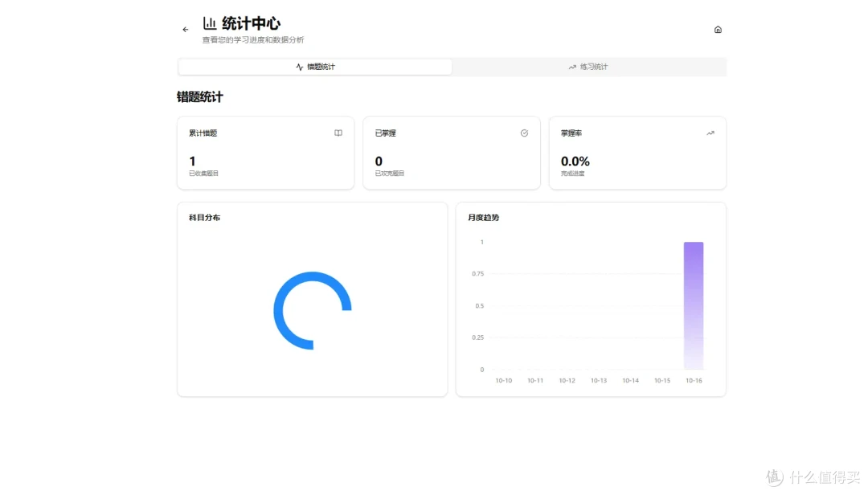This screenshot has width=868, height=495.
Task: Click the 科目分布 chart title
Action: [x=204, y=218]
